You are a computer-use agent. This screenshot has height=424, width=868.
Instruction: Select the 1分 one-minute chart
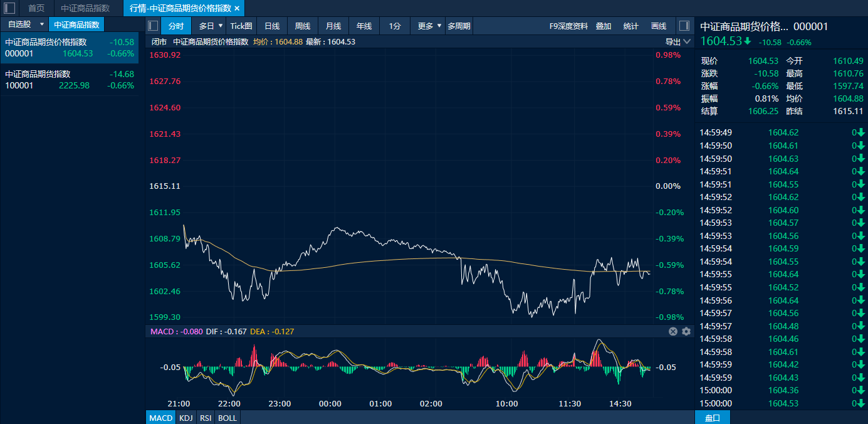tap(395, 26)
